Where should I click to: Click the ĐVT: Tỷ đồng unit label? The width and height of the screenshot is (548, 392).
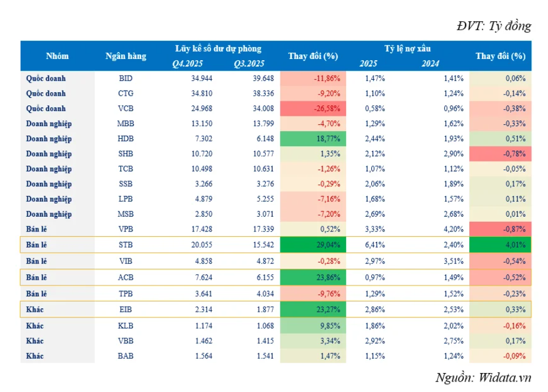(x=493, y=26)
